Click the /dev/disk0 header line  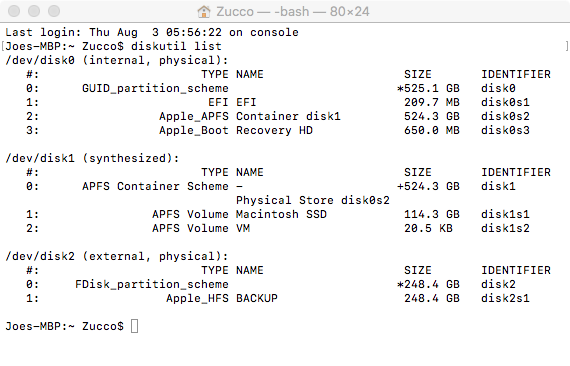117,60
